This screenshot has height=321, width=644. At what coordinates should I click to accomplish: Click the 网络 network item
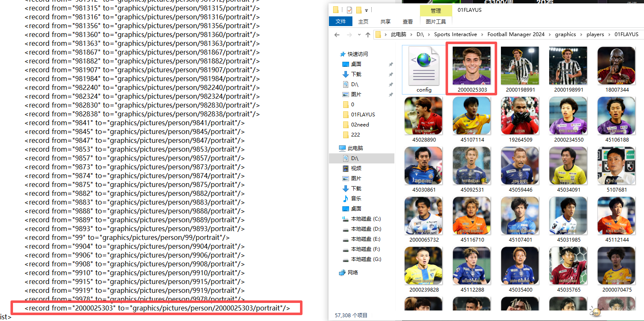[x=353, y=273]
